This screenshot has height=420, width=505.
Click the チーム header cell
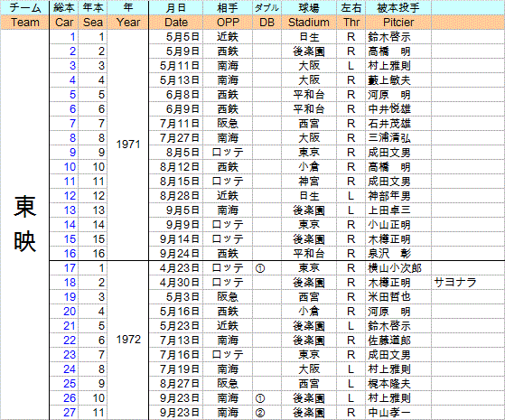point(24,8)
